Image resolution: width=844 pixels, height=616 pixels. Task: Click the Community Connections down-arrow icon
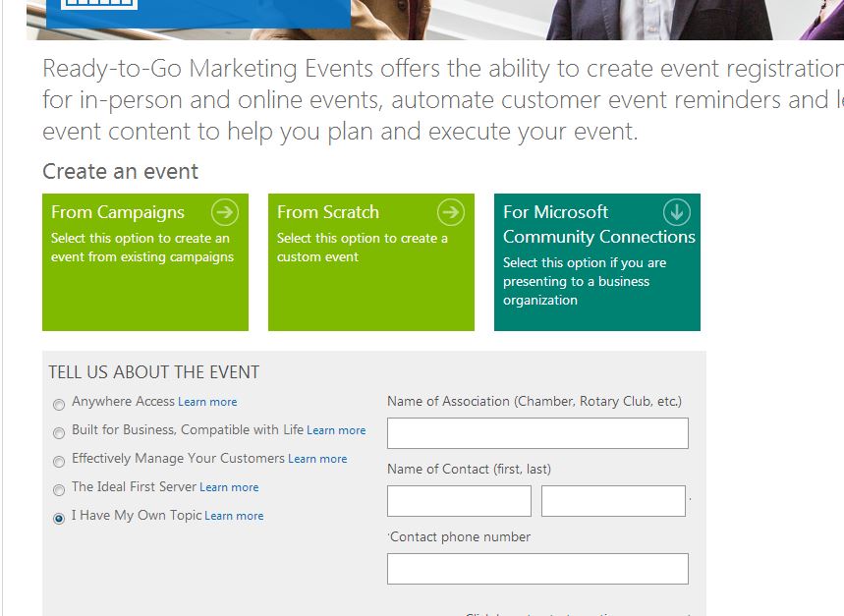677,212
